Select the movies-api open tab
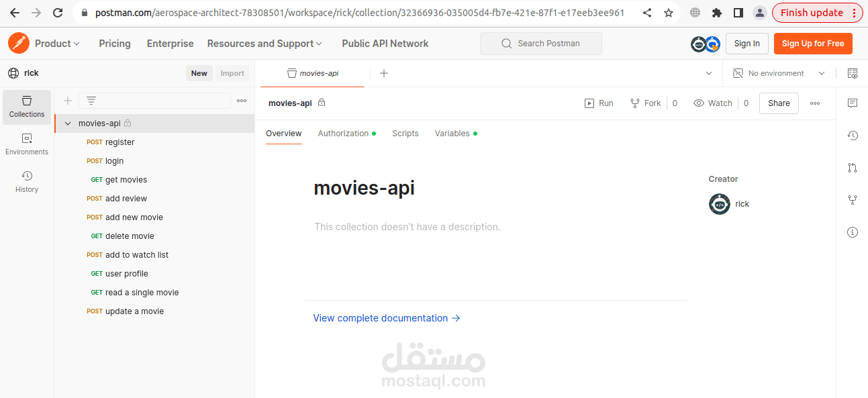This screenshot has height=398, width=868. pos(313,73)
